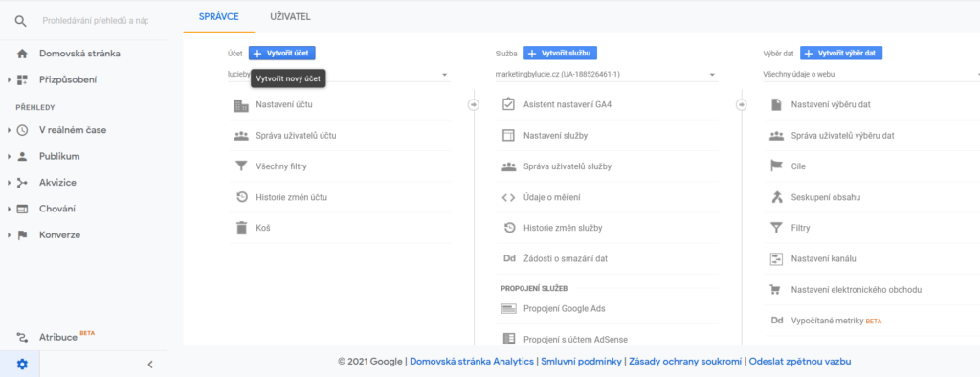980x377 pixels.
Task: Collapse the left sidebar with the chevron
Action: click(x=150, y=364)
